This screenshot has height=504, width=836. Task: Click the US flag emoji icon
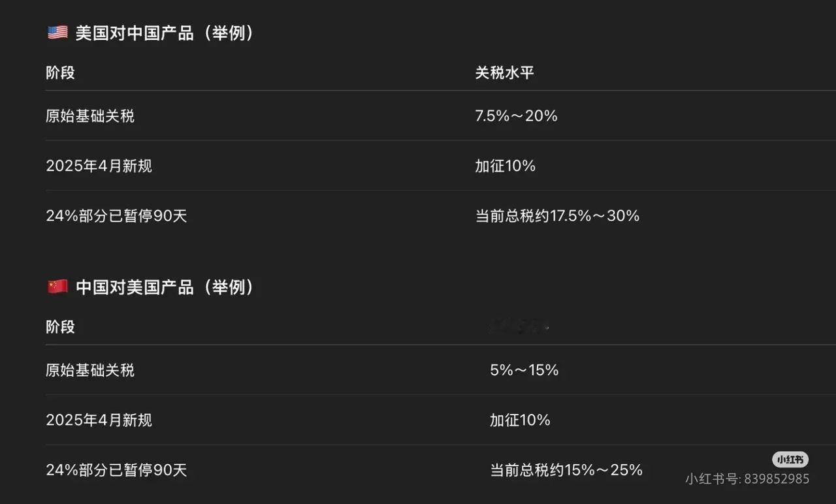(57, 33)
